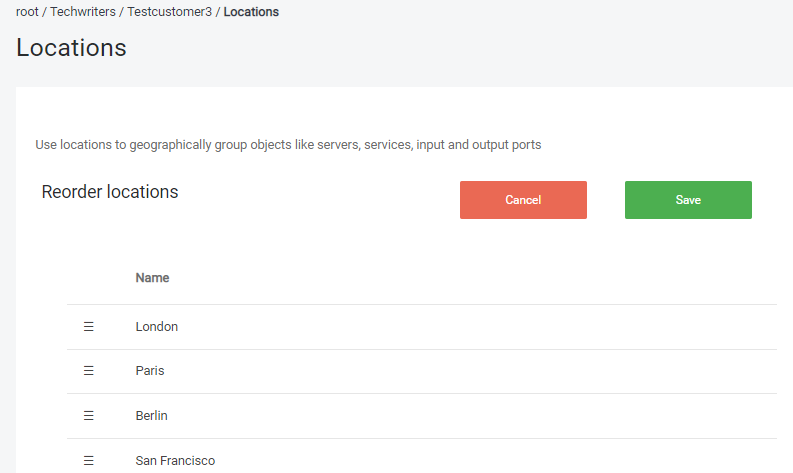Viewport: 793px width, 473px height.
Task: Grab the San Francisco reorder handle icon
Action: tap(88, 460)
